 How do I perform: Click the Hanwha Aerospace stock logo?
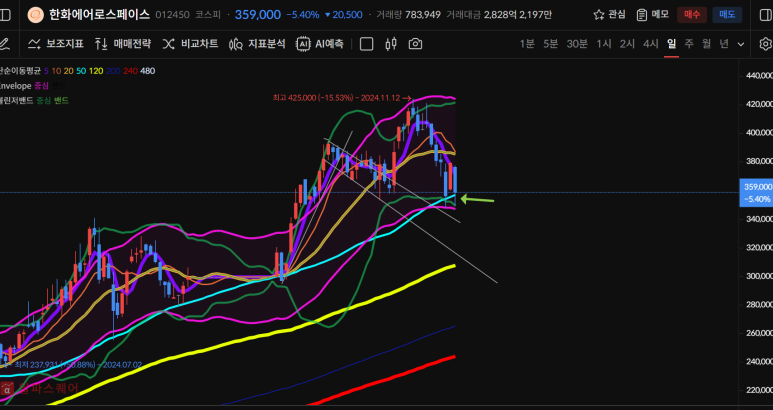coord(35,15)
